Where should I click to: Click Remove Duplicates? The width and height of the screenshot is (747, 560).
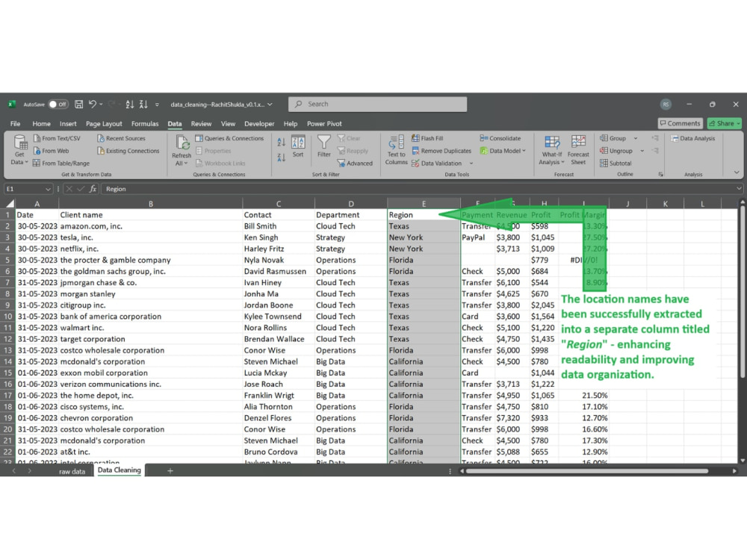click(441, 151)
